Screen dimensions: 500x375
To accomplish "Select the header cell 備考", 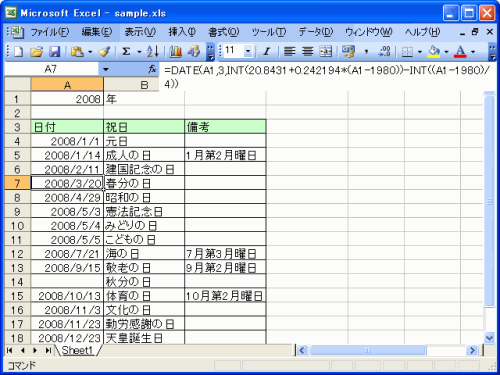I will [225, 127].
